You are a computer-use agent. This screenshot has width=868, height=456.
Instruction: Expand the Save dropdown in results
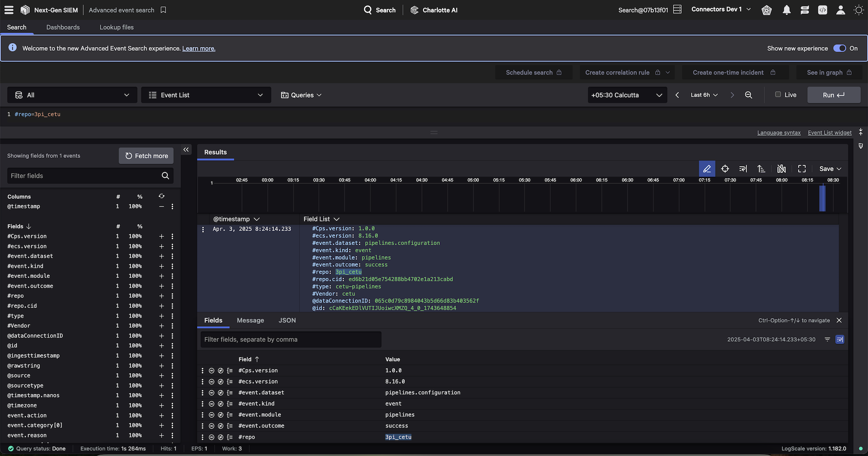830,169
